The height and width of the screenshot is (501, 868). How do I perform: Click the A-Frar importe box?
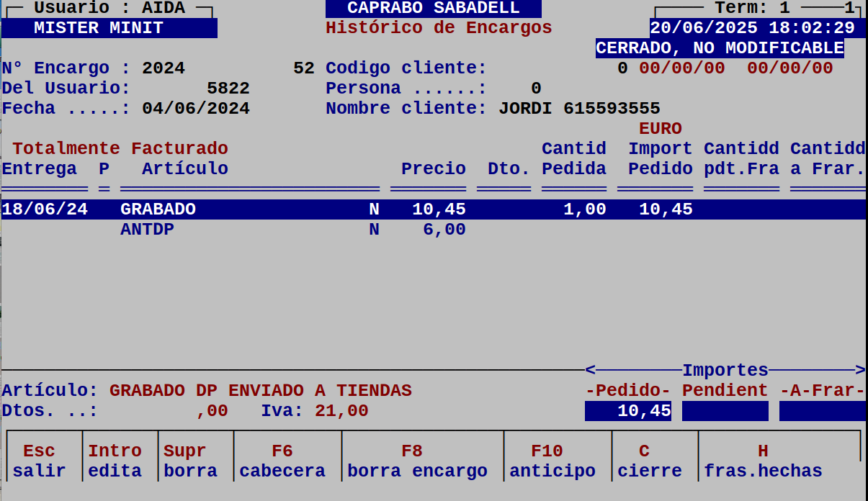[821, 410]
